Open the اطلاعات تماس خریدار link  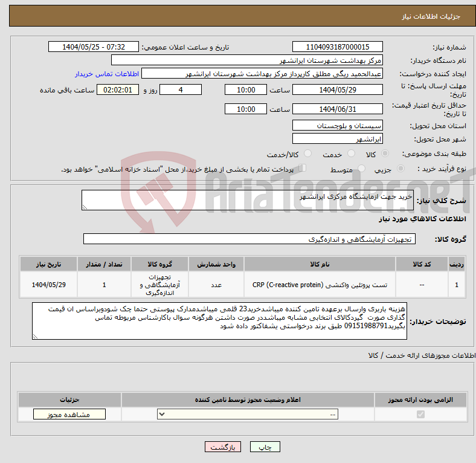click(107, 74)
